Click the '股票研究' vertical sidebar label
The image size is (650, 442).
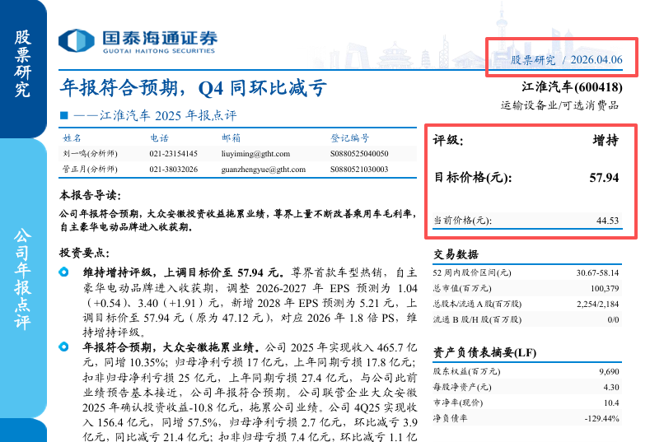(22, 63)
